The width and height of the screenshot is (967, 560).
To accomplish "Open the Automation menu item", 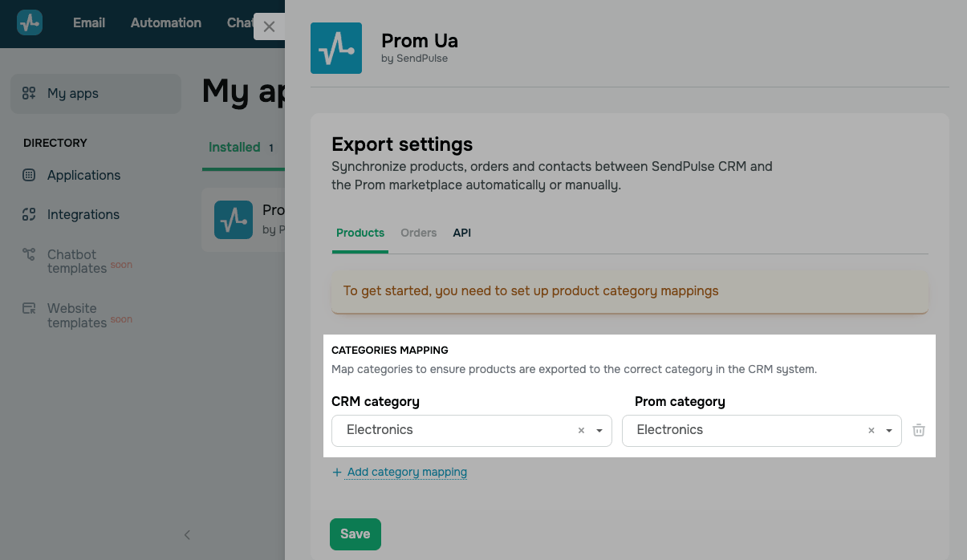I will [166, 22].
